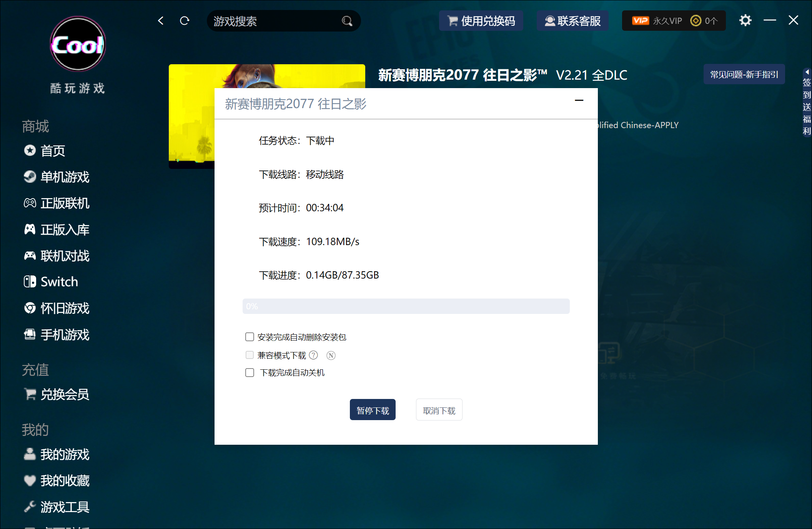The image size is (812, 529).
Task: Go back with the left arrow icon
Action: (x=161, y=21)
